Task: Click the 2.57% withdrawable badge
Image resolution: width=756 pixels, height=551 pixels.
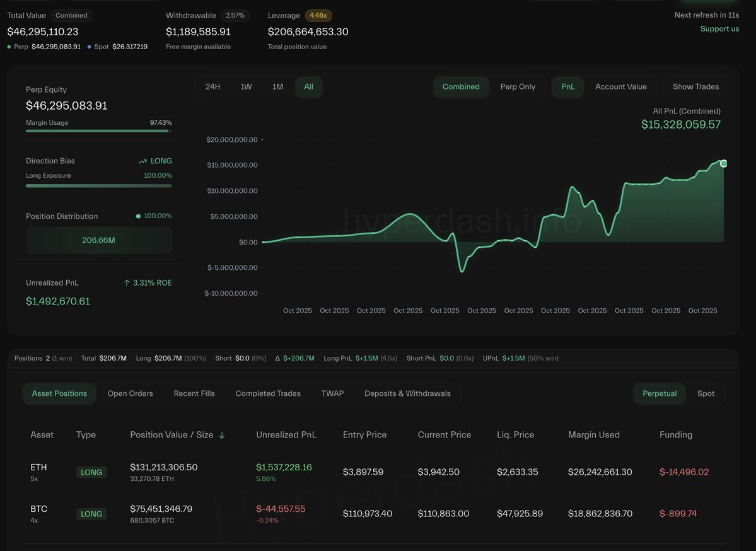Action: click(x=235, y=15)
